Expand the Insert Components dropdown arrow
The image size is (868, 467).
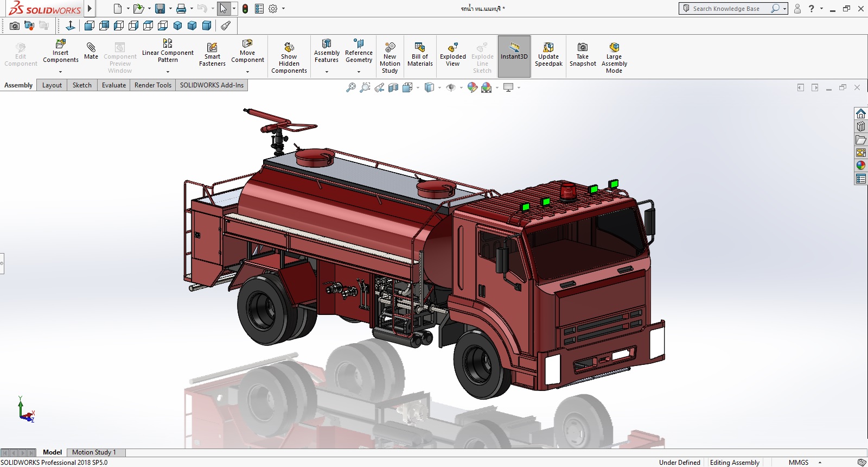(61, 72)
